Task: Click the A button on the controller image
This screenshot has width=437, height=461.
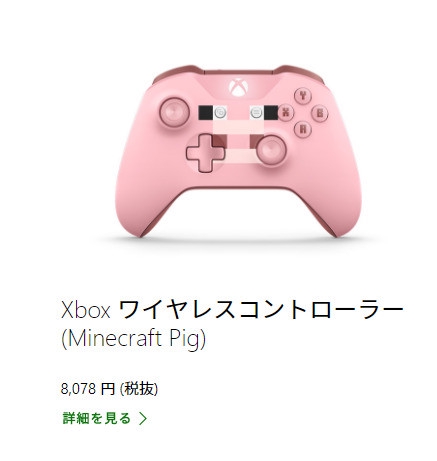Action: click(303, 129)
